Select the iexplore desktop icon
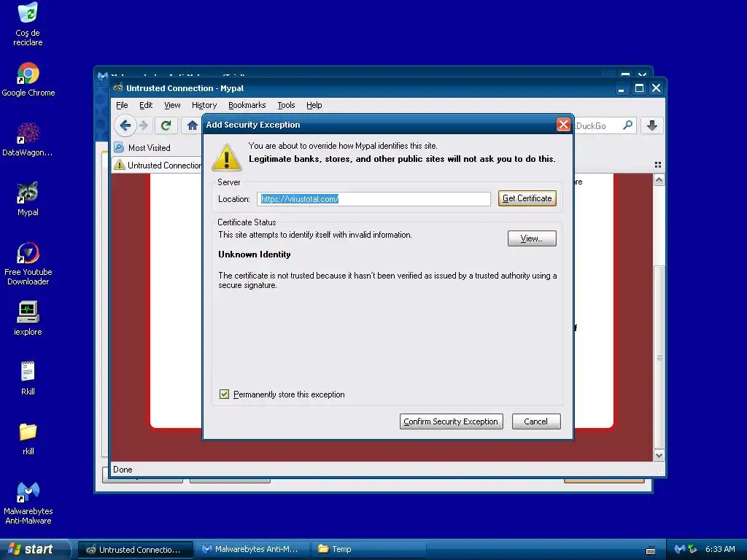Image resolution: width=747 pixels, height=560 pixels. click(x=28, y=318)
